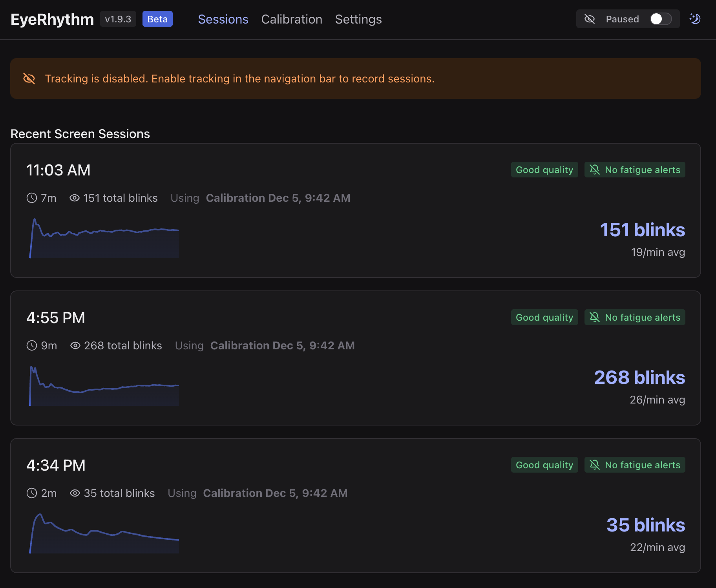This screenshot has width=716, height=588.
Task: Click the blink rate chart for 4:55 PM
Action: coord(104,385)
